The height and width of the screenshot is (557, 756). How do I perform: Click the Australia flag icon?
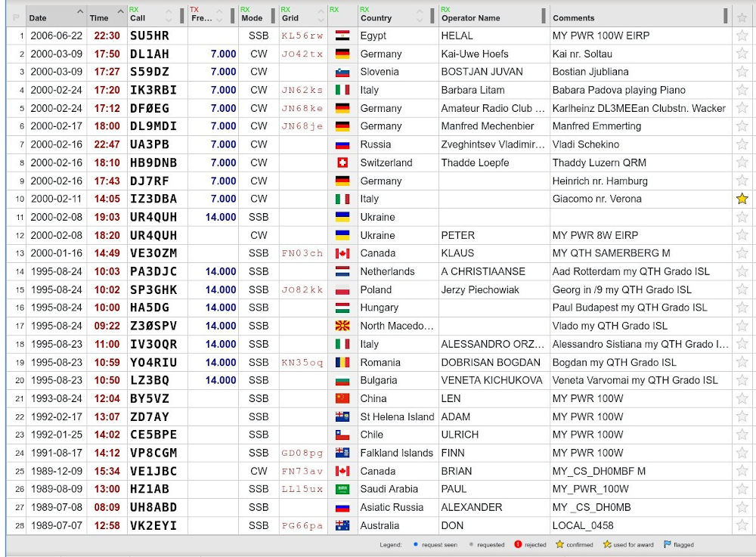click(342, 525)
